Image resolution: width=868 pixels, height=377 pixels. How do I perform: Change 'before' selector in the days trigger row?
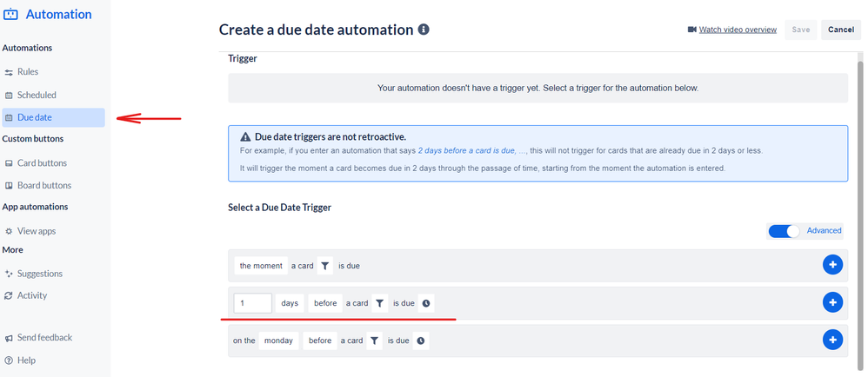[x=325, y=303]
